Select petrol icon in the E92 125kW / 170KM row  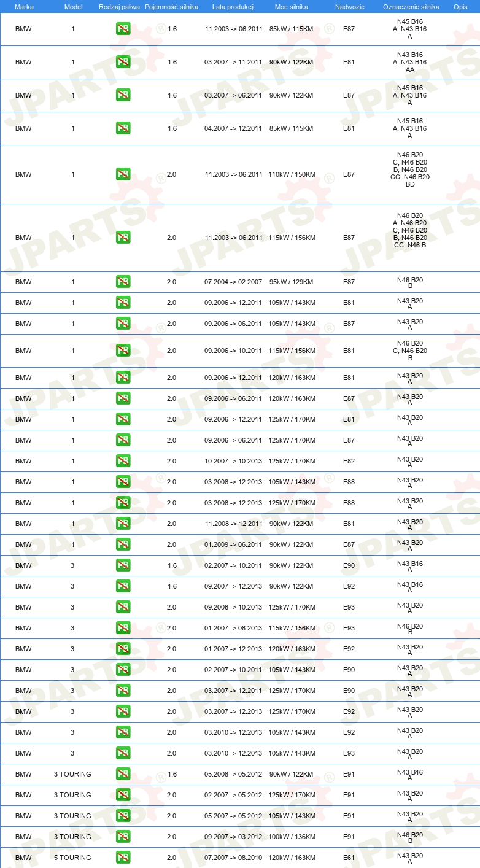pyautogui.click(x=123, y=711)
